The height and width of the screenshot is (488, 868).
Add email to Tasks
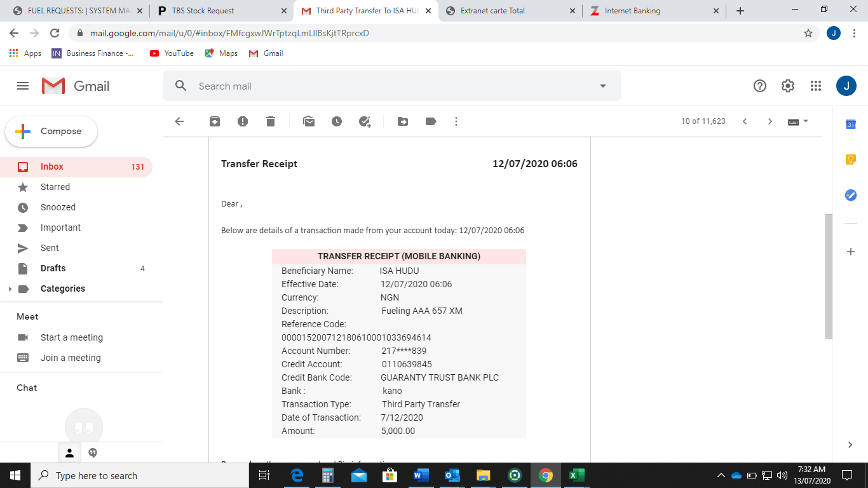365,121
